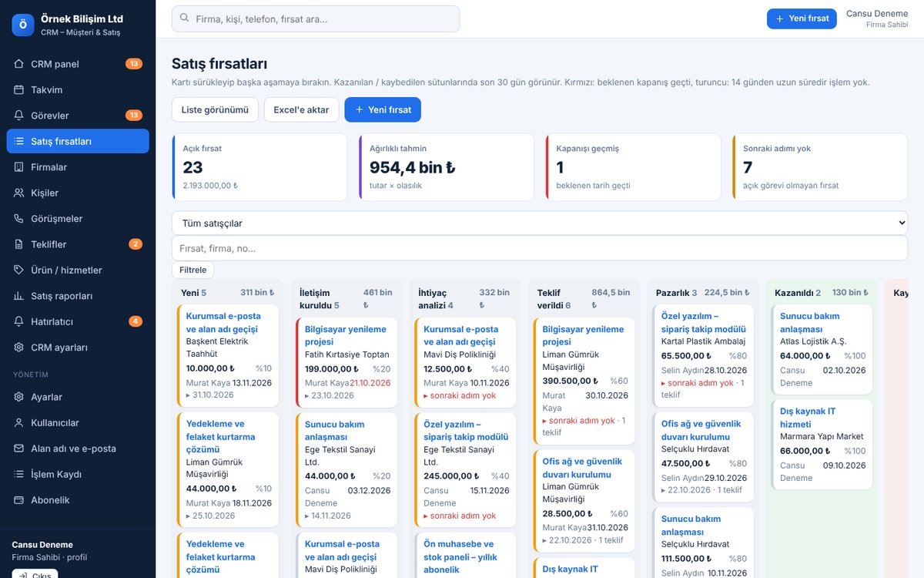The image size is (924, 578).
Task: Click the Hatırlatıcı bell icon
Action: pos(19,321)
